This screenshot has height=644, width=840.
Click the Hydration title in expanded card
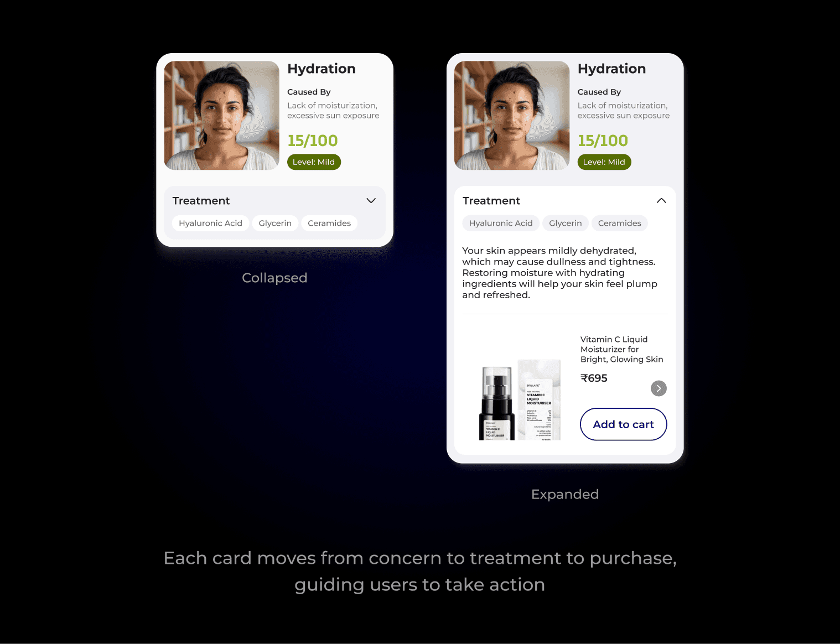[x=611, y=69]
